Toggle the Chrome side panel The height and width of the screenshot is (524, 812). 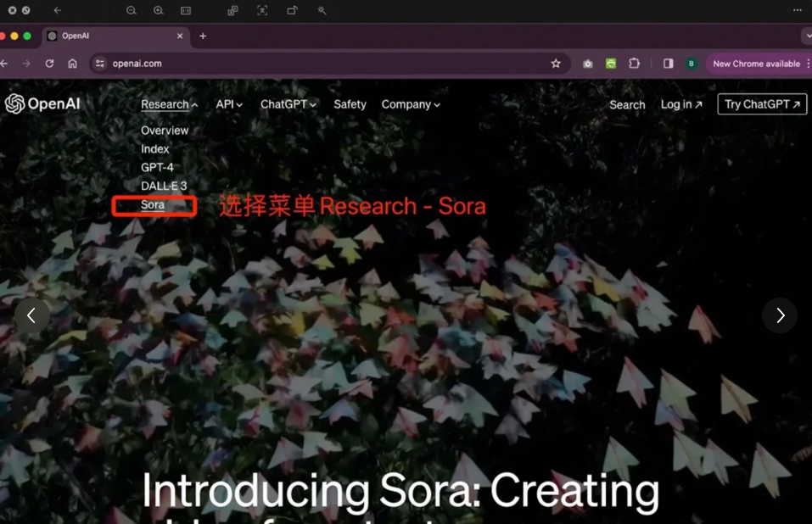pyautogui.click(x=668, y=63)
